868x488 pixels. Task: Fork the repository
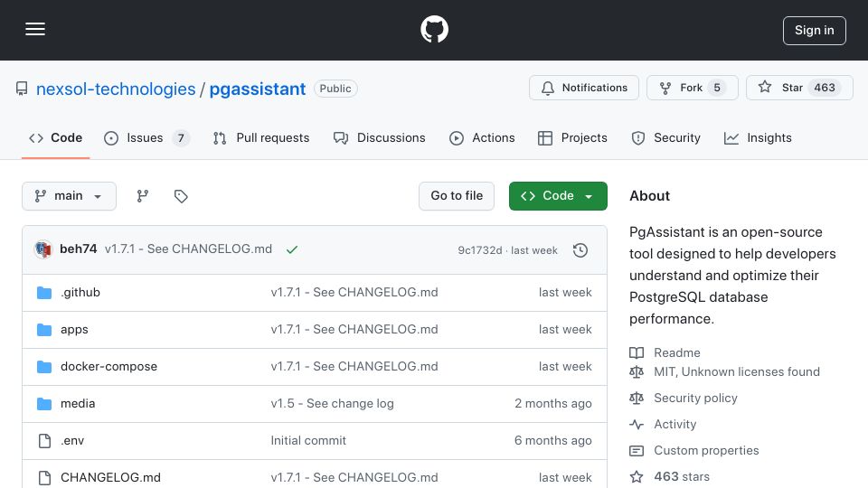point(692,88)
